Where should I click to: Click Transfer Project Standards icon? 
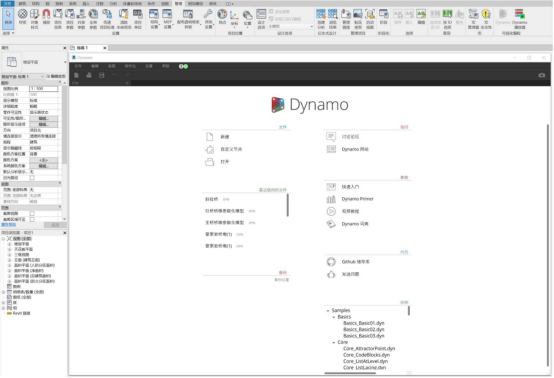(x=107, y=18)
